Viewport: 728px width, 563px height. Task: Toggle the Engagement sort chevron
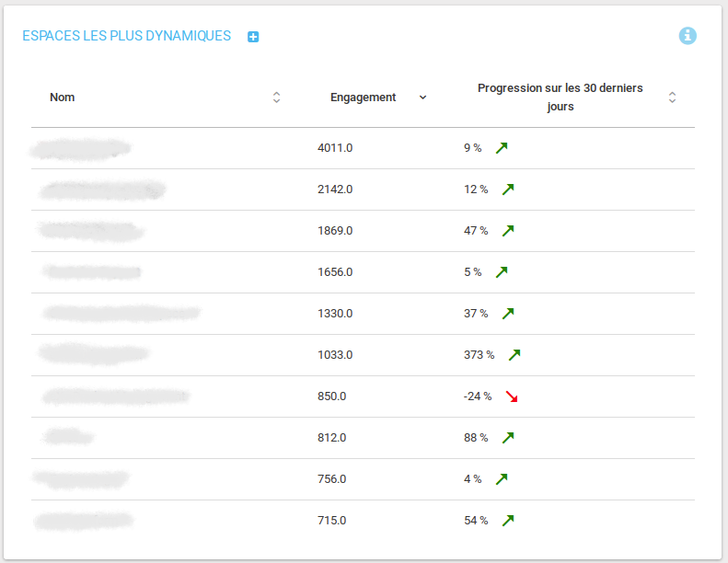(422, 98)
